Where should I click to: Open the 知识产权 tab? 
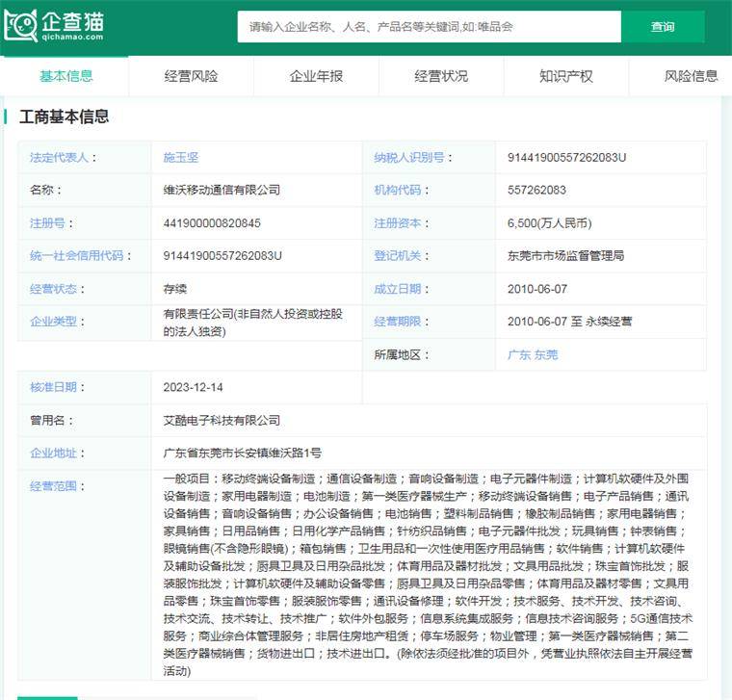click(x=566, y=76)
